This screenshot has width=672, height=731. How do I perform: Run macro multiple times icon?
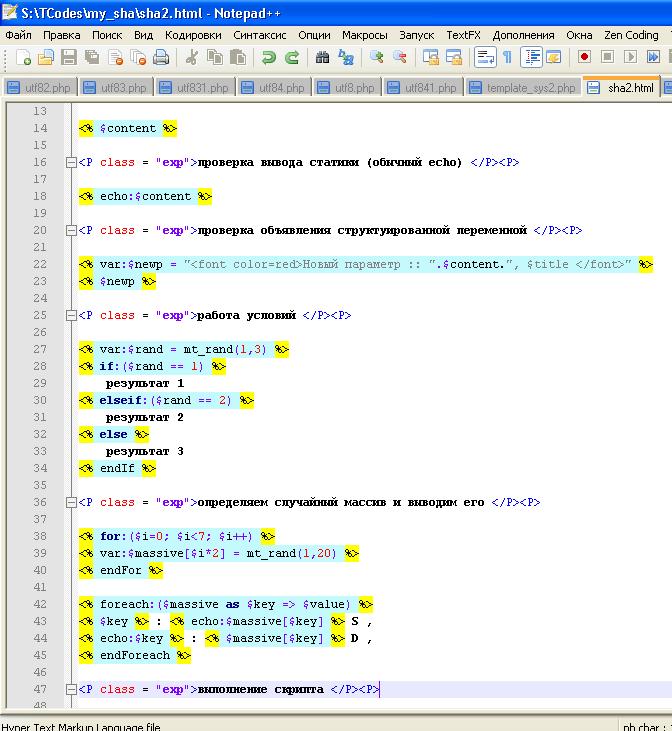click(653, 57)
